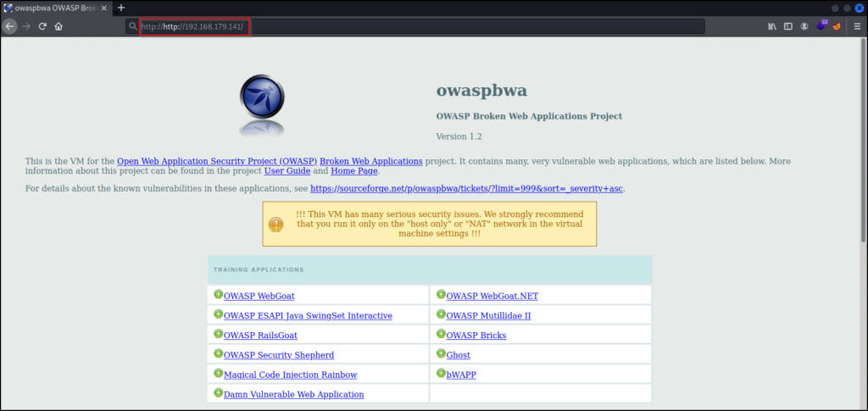Toggle the sidebar view icon

[x=788, y=26]
